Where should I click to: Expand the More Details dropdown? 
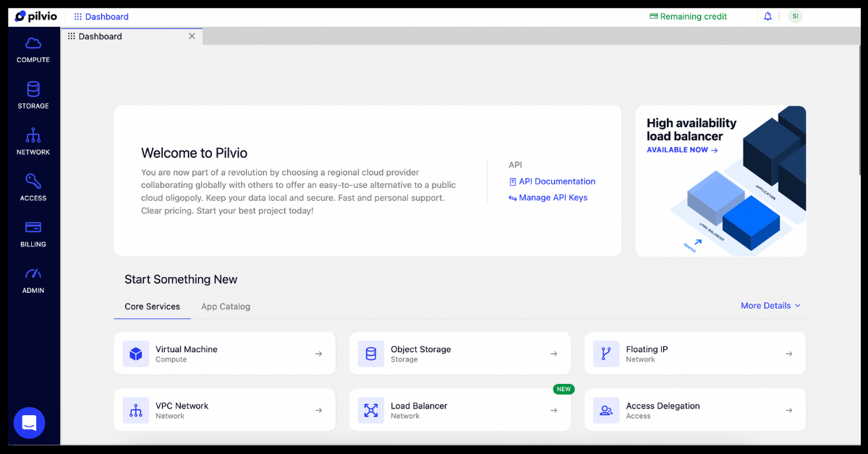coord(770,306)
